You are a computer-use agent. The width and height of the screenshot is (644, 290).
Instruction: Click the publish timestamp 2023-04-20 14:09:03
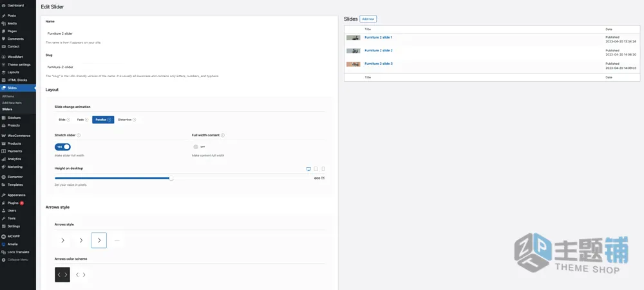click(621, 68)
